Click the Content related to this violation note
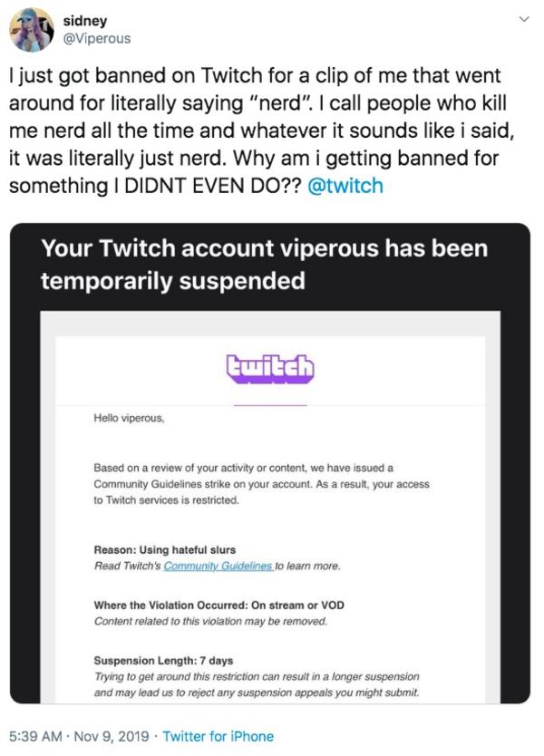 click(x=210, y=621)
